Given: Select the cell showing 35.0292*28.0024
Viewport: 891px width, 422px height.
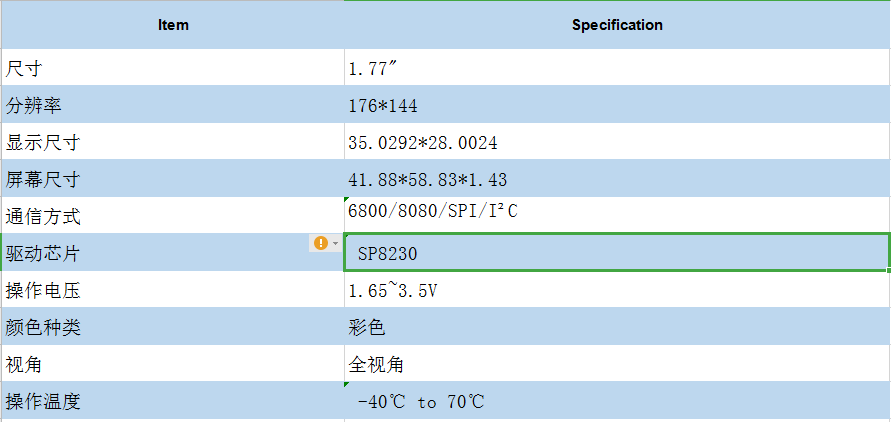Looking at the screenshot, I should [x=617, y=143].
